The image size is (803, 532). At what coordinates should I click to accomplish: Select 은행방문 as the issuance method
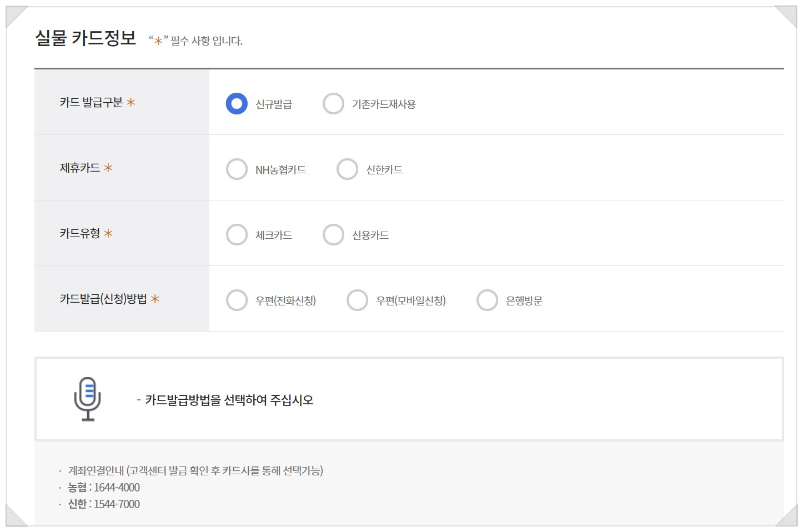coord(487,300)
